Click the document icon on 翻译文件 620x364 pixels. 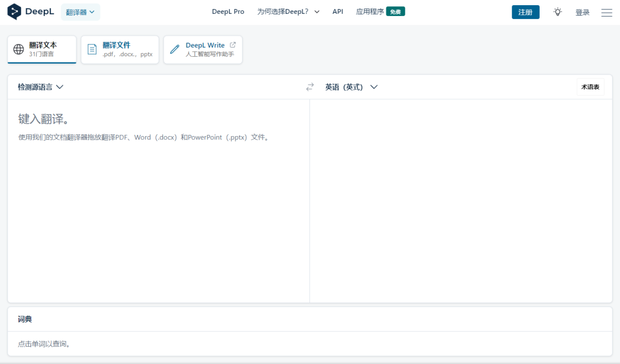pos(92,49)
